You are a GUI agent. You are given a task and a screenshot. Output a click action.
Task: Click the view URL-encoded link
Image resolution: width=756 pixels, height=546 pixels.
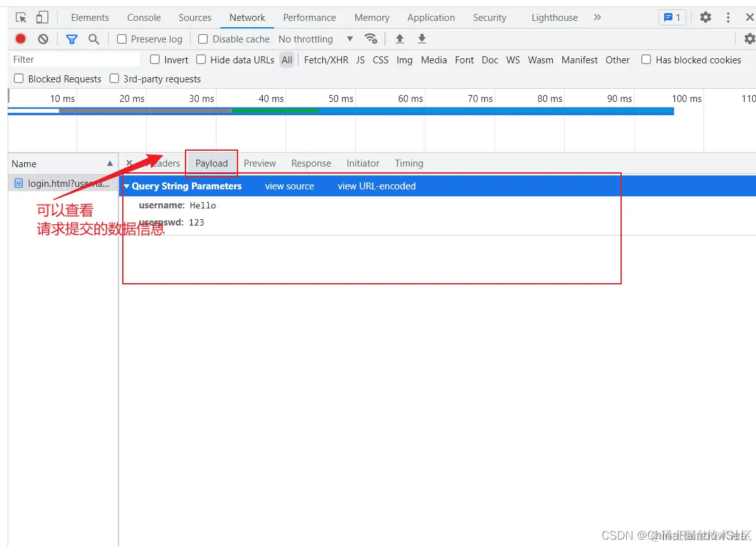click(377, 186)
